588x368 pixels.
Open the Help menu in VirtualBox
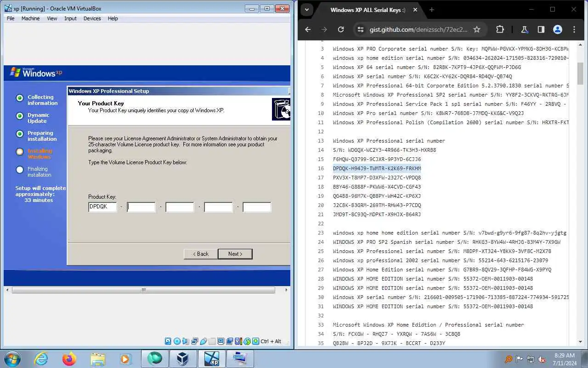point(113,18)
